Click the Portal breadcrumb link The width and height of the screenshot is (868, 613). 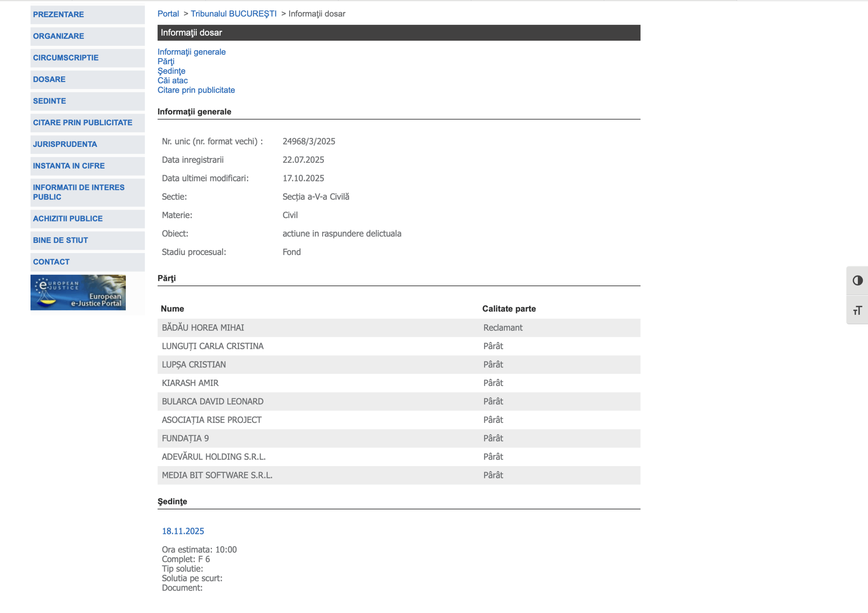(168, 14)
